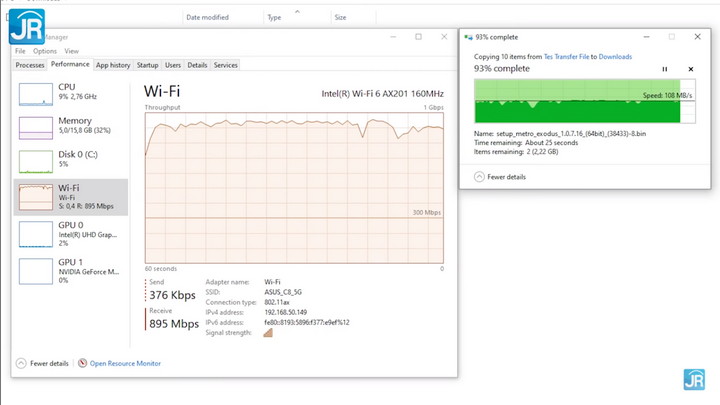Open the Options menu in Task Manager
The width and height of the screenshot is (720, 405).
click(45, 51)
